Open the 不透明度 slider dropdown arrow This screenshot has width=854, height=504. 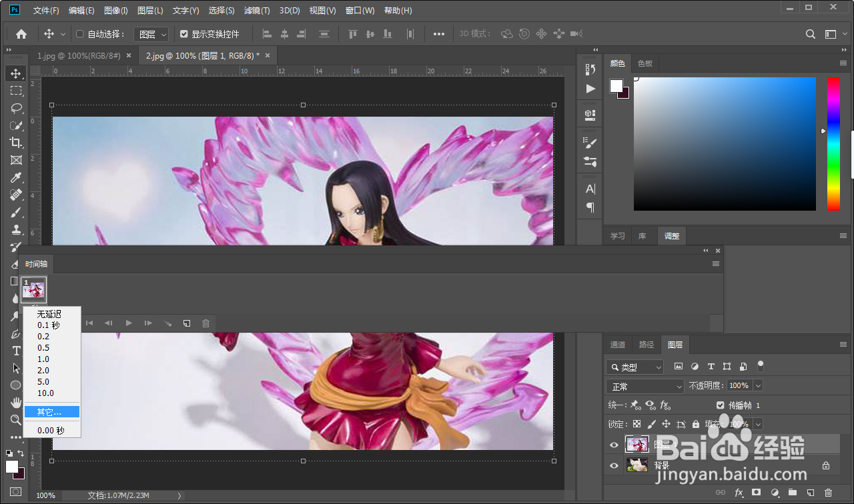coord(758,386)
